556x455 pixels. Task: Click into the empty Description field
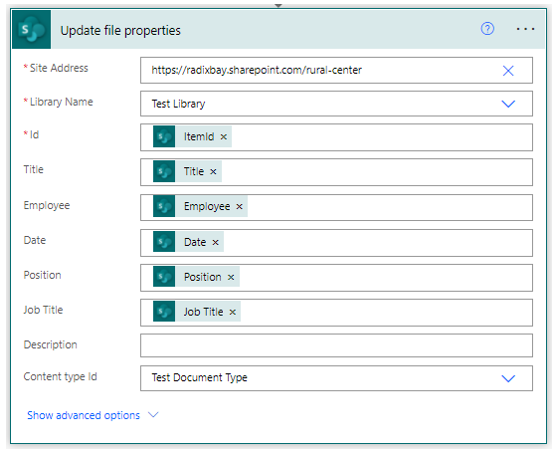336,345
